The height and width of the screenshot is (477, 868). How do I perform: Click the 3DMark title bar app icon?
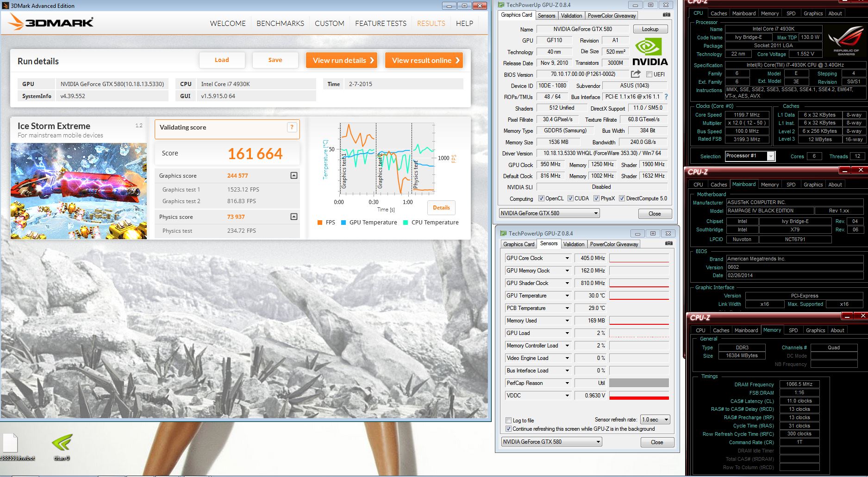[x=6, y=6]
